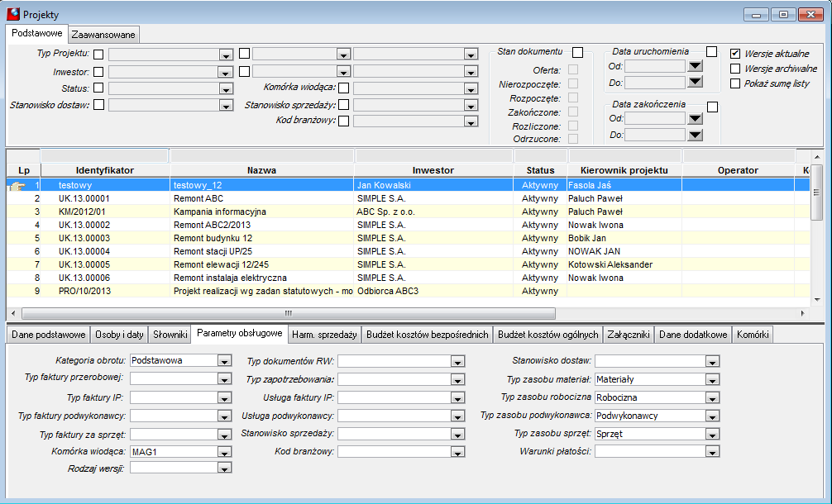Select the Kampania informacyjna row
Screen dimensions: 832x504
click(x=409, y=212)
